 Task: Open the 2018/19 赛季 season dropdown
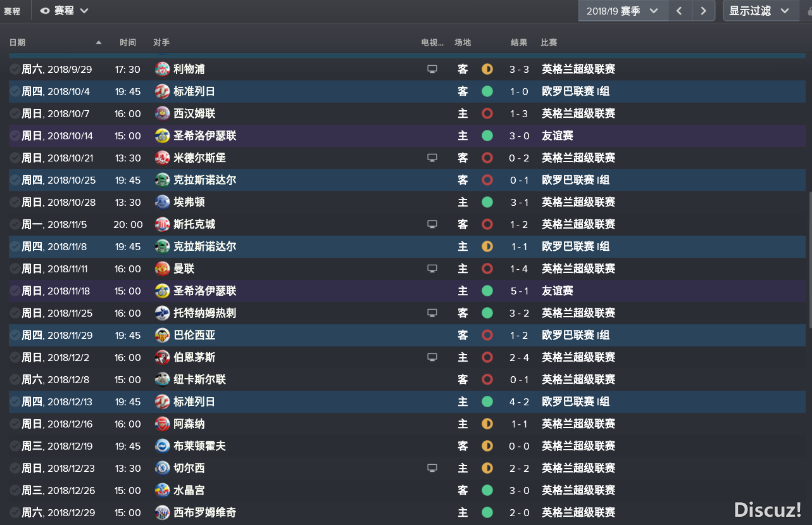pyautogui.click(x=623, y=11)
